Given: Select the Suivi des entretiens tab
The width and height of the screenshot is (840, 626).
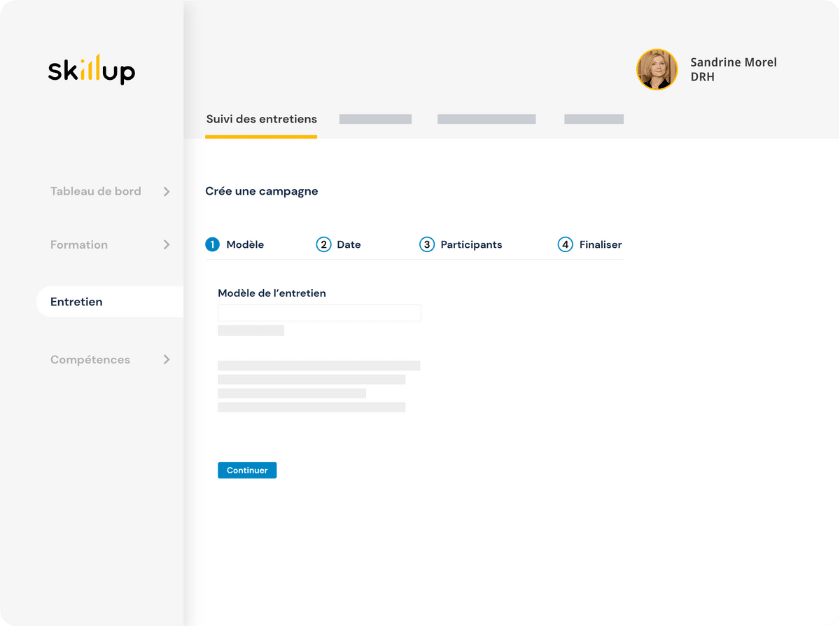Looking at the screenshot, I should coord(261,119).
